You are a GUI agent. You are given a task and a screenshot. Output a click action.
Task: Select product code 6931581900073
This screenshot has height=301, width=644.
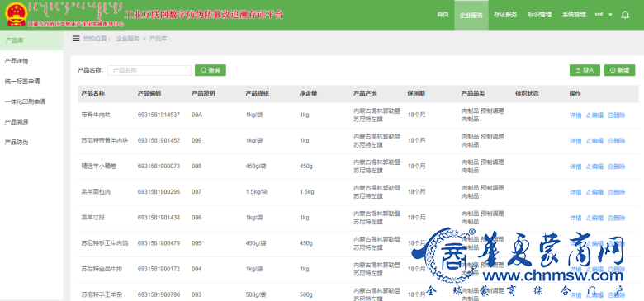[x=159, y=166]
